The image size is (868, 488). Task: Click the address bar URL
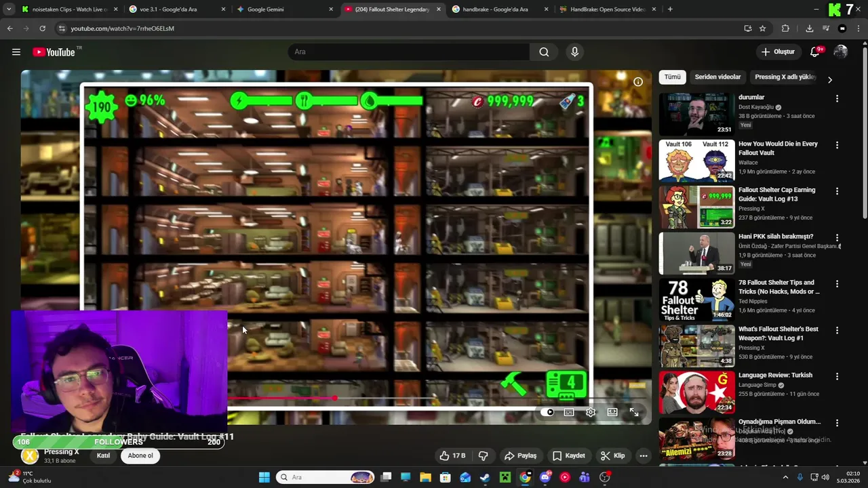coord(122,28)
